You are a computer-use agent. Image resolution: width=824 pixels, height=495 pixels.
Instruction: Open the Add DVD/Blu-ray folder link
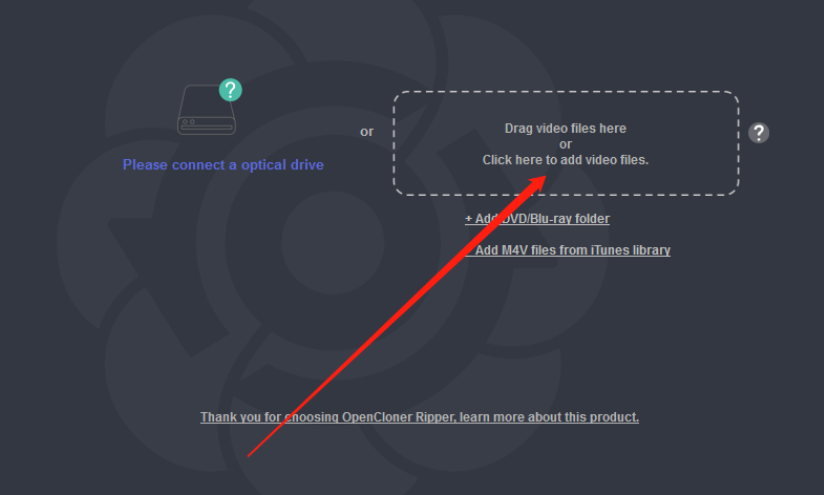click(537, 219)
